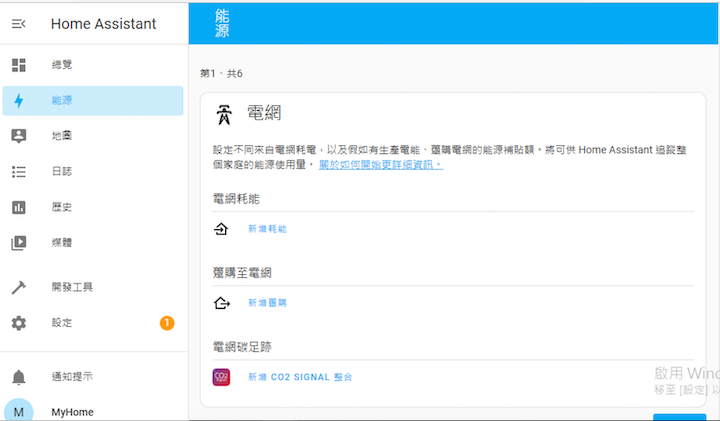Screen dimensions: 720x421
Task: Select the 能源 lightning bolt icon
Action: (x=19, y=101)
